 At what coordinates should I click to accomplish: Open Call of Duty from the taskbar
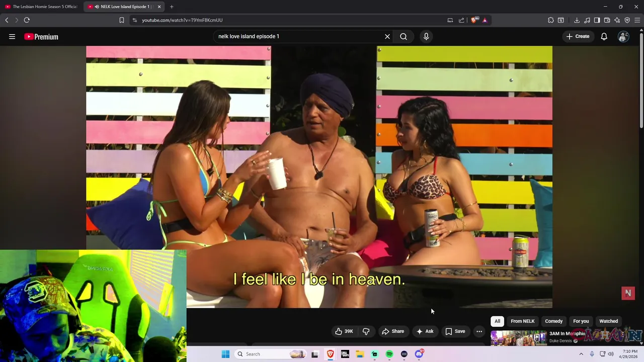345,354
